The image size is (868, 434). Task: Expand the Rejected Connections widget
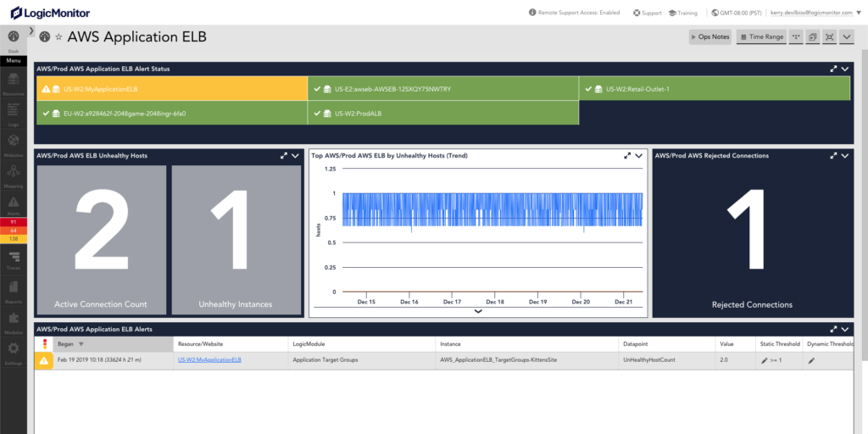834,156
